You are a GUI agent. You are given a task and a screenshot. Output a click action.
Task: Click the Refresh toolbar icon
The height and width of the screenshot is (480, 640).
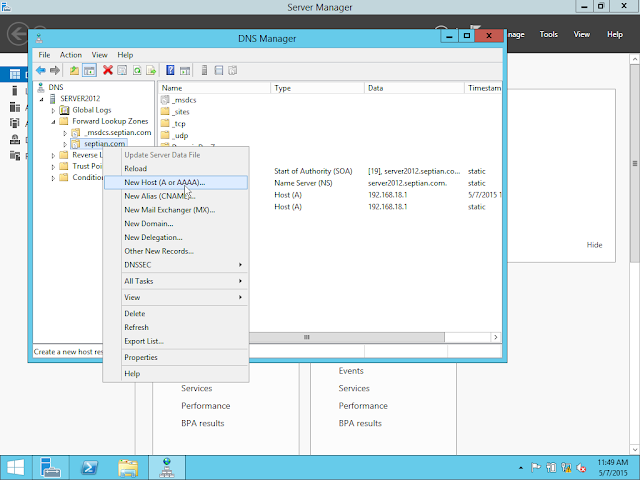(137, 71)
